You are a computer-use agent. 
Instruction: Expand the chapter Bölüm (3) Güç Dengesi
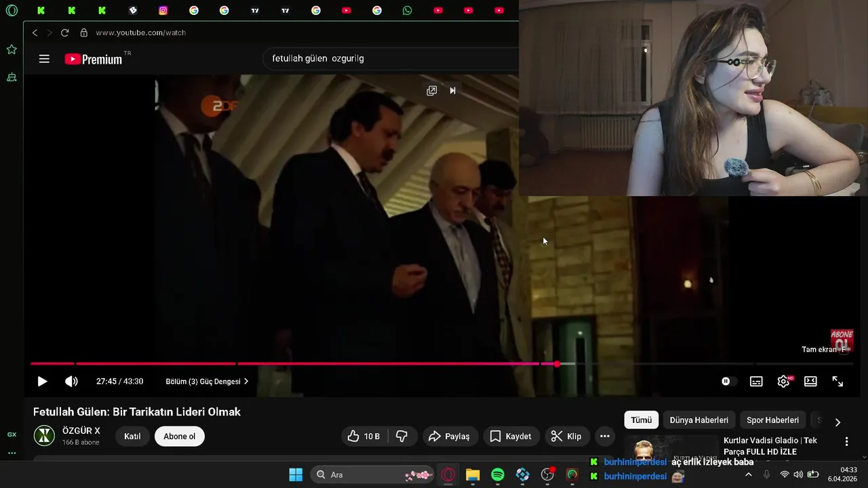(x=207, y=382)
